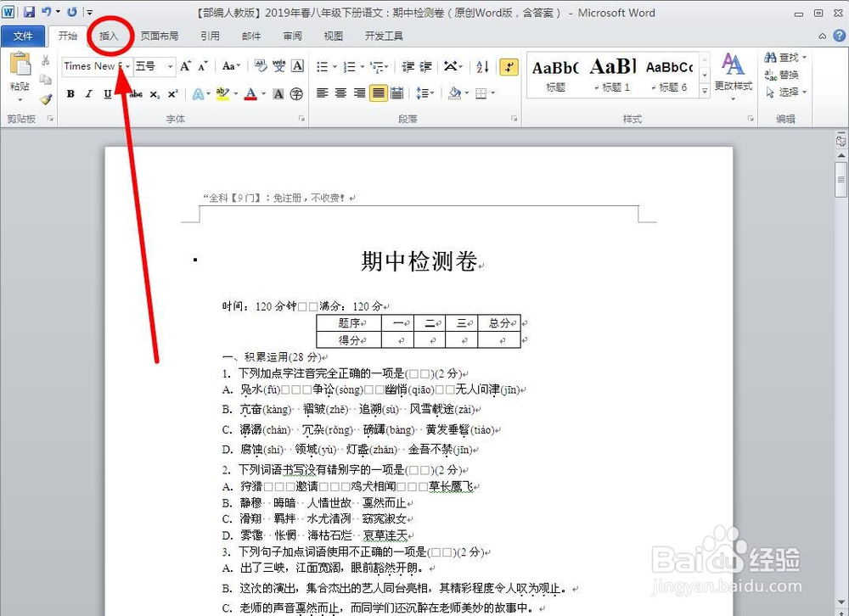Toggle the show/hide formatting marks button
This screenshot has height=616, width=849.
pos(509,67)
